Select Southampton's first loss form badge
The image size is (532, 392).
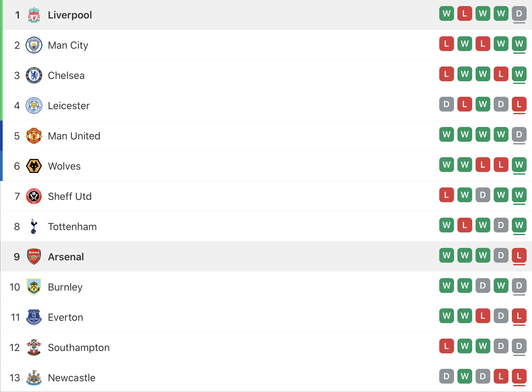(x=447, y=346)
